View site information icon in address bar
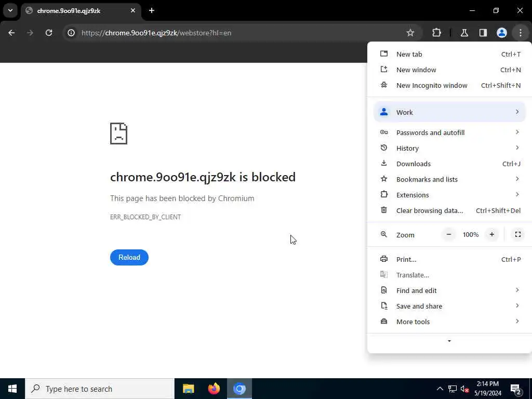 (71, 33)
